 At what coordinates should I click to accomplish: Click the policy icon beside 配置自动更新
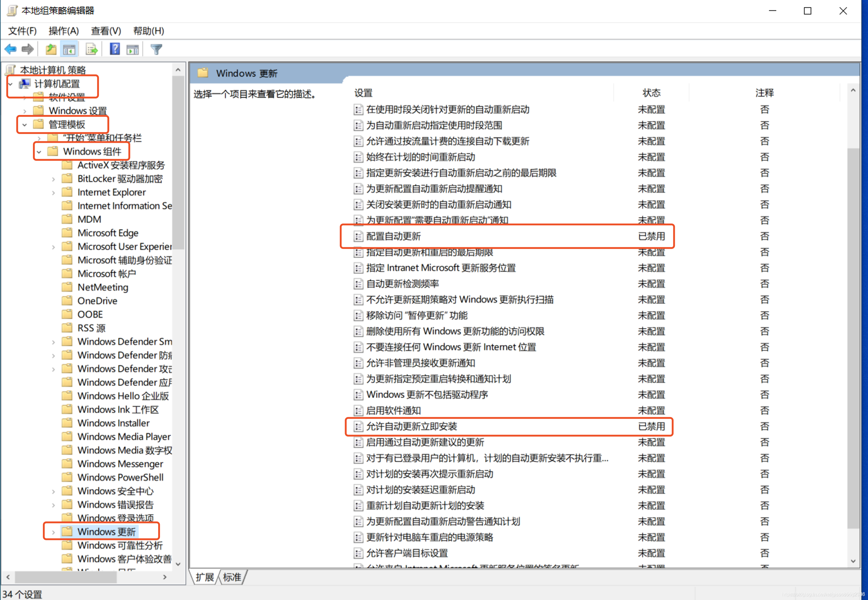point(358,236)
